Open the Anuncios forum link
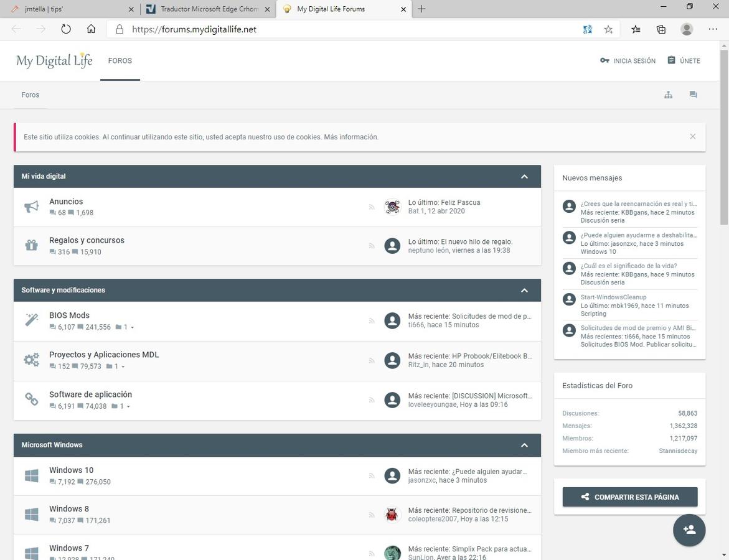 pos(66,201)
